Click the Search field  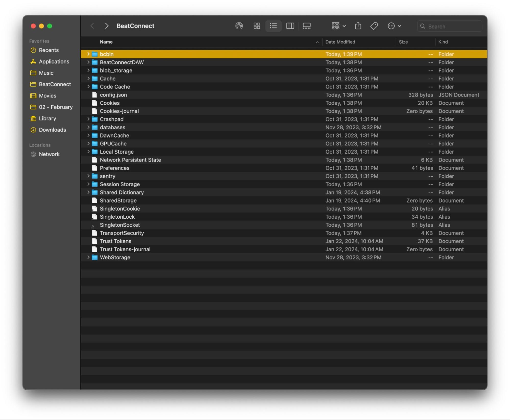(450, 26)
